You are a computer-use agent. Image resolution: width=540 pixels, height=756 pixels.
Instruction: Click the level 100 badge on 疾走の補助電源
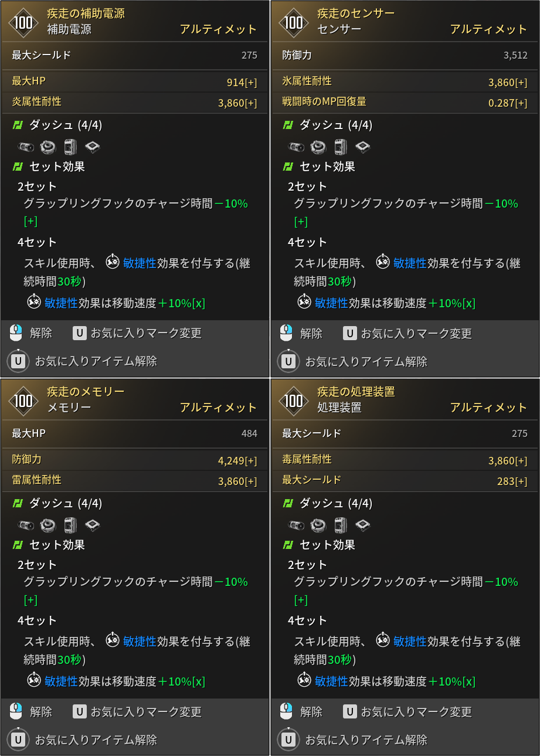[23, 22]
